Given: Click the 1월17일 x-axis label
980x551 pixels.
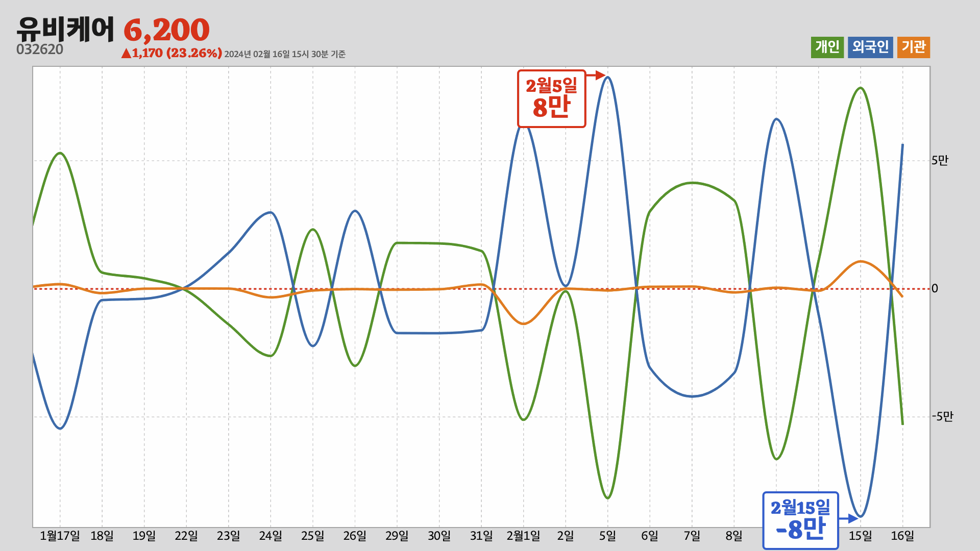Looking at the screenshot, I should (x=60, y=536).
